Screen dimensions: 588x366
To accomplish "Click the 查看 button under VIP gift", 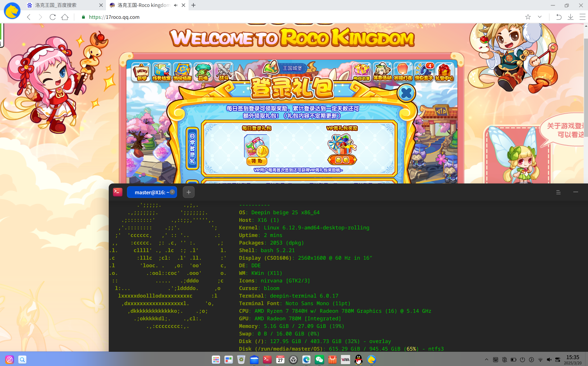I will (342, 160).
